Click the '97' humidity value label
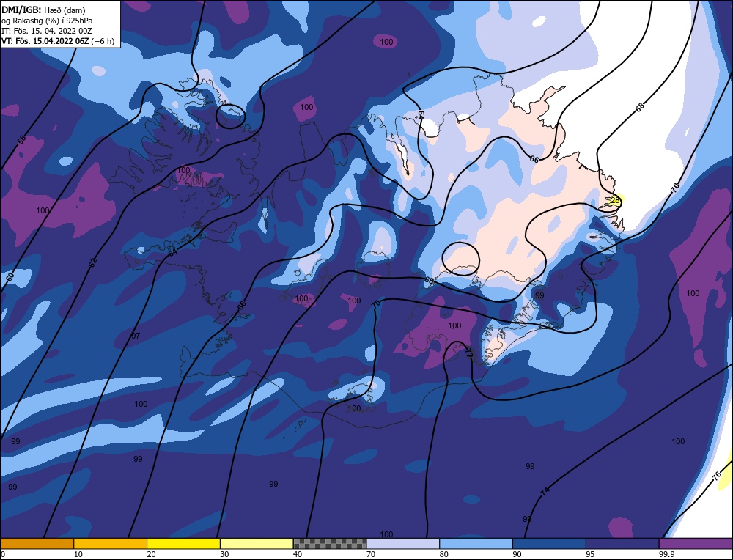The width and height of the screenshot is (733, 560). tap(136, 336)
